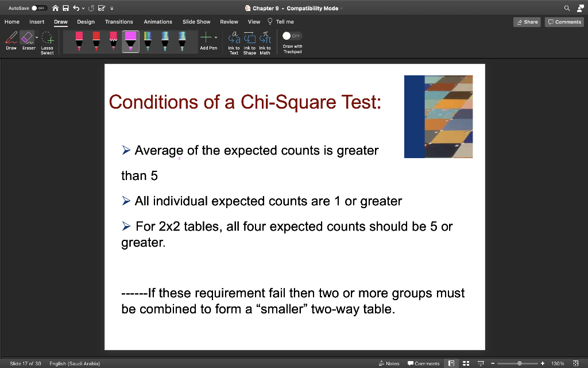This screenshot has width=588, height=368.
Task: Click the Tell me lightbulb field
Action: [x=280, y=22]
